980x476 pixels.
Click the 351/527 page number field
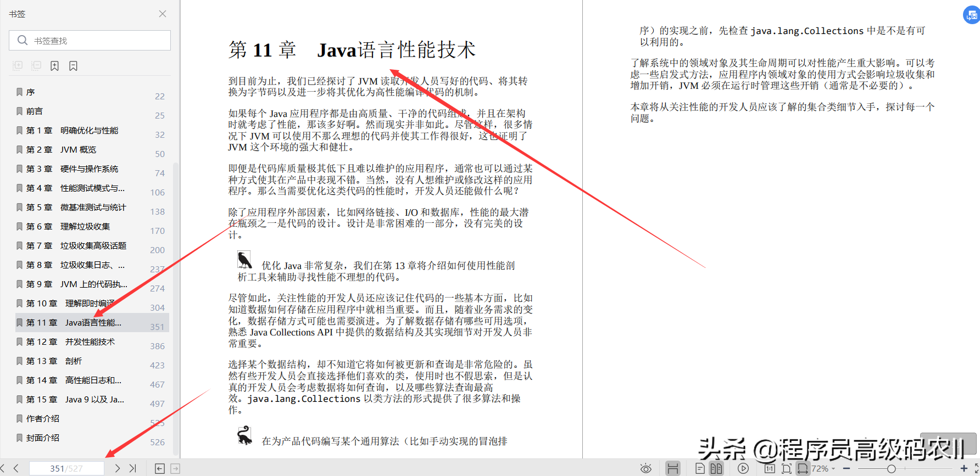coord(66,468)
